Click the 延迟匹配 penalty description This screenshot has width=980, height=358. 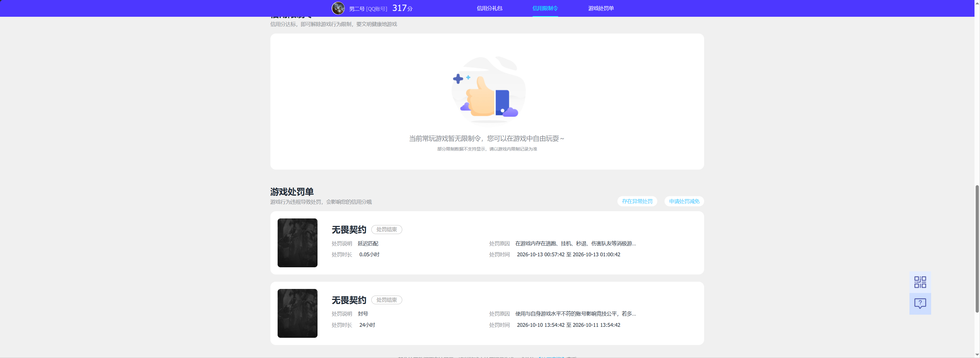[x=368, y=244]
